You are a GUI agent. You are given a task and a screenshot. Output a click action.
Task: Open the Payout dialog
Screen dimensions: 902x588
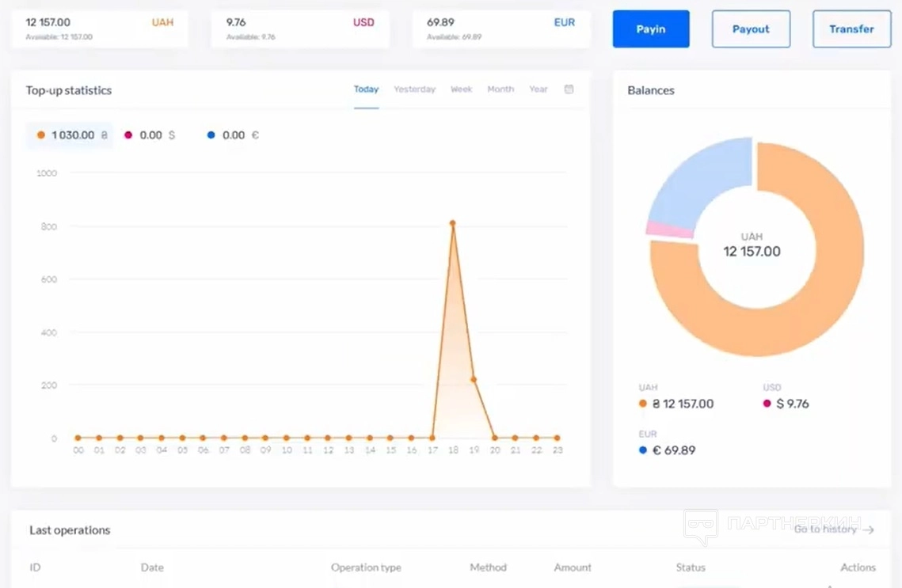[751, 28]
